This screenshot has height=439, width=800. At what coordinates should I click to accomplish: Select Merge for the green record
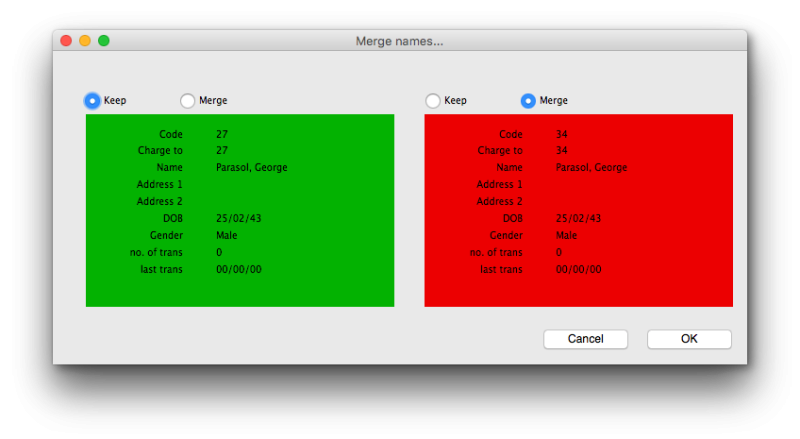pyautogui.click(x=188, y=100)
